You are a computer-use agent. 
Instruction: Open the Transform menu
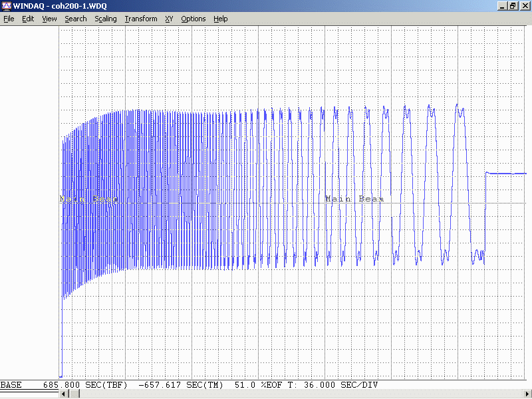(141, 19)
